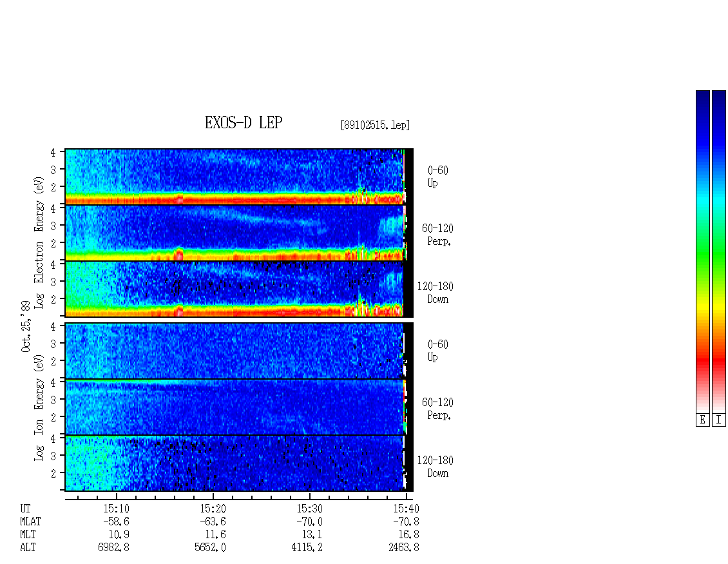Viewport: 728px width, 564px height.
Task: Click the MLAT value -70.0
Action: [x=309, y=521]
